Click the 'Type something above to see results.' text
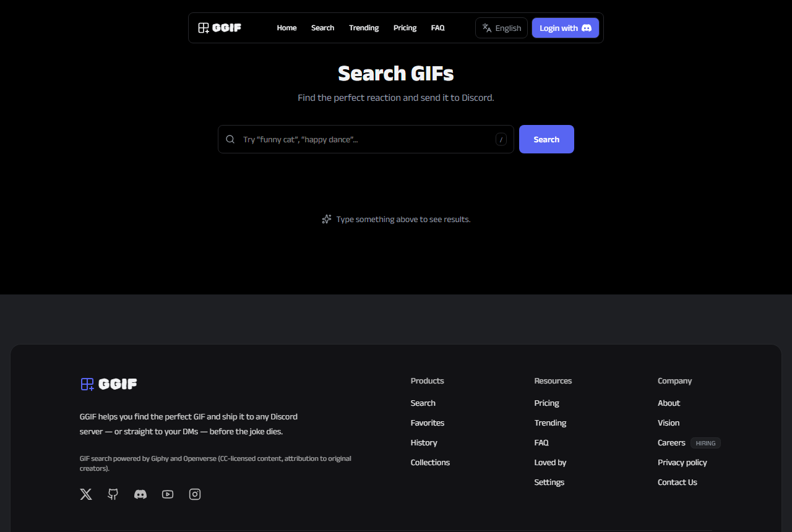Screen dimensions: 792x532 click(403, 220)
